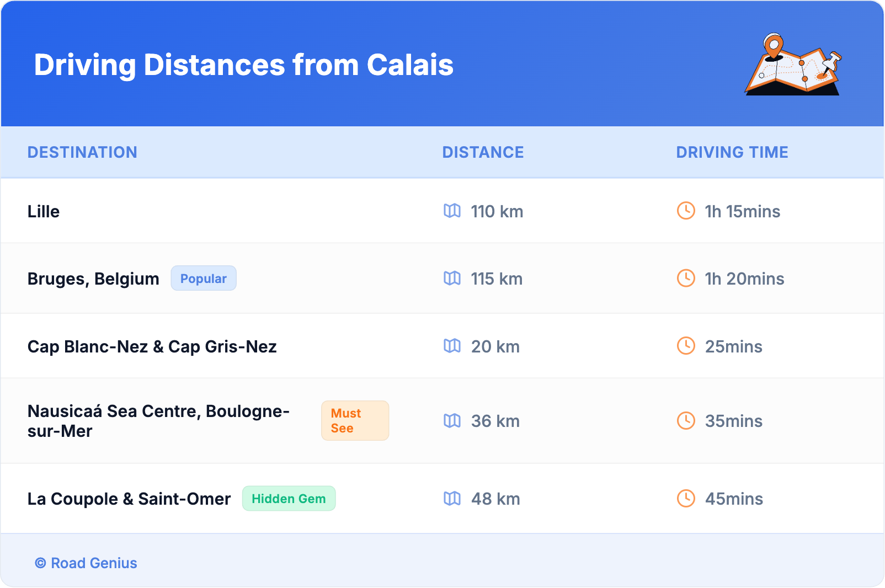Click the clock icon beside 25mins
The image size is (885, 588).
coord(686,346)
